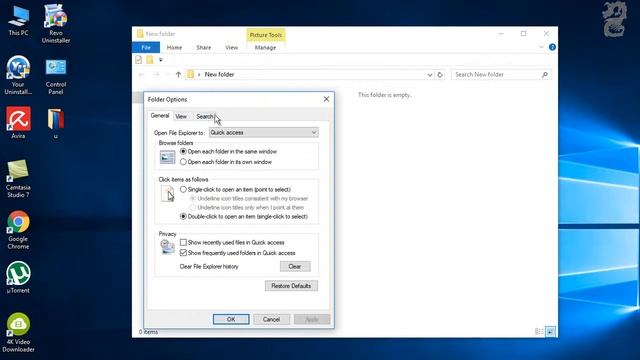Click the Up arrow in Explorer navigation

(x=178, y=75)
